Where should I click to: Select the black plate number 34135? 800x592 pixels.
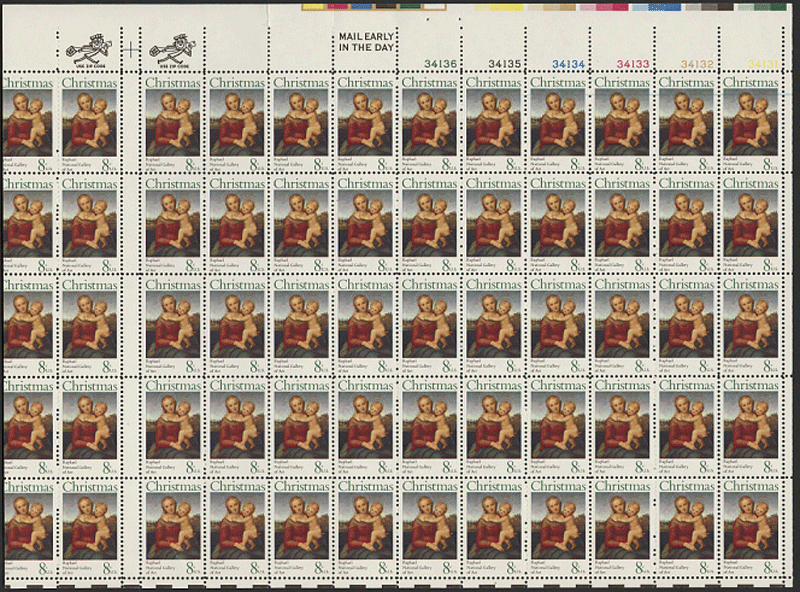click(x=505, y=64)
